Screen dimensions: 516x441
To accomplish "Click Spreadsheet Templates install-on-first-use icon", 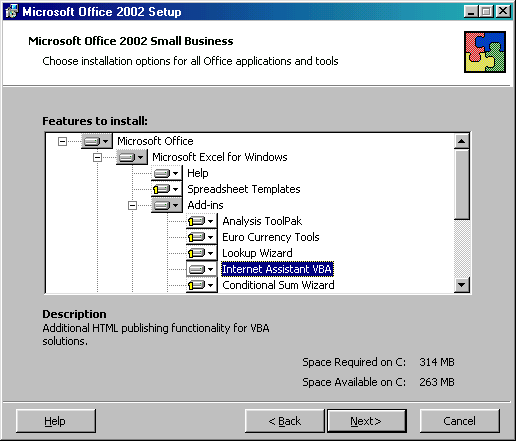I will coord(166,189).
